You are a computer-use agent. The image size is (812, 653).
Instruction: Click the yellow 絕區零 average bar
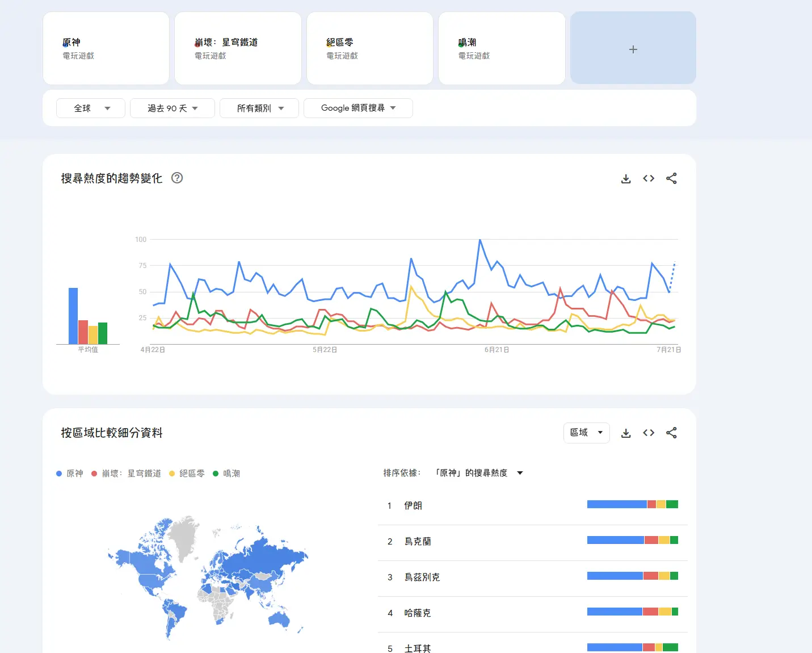93,335
